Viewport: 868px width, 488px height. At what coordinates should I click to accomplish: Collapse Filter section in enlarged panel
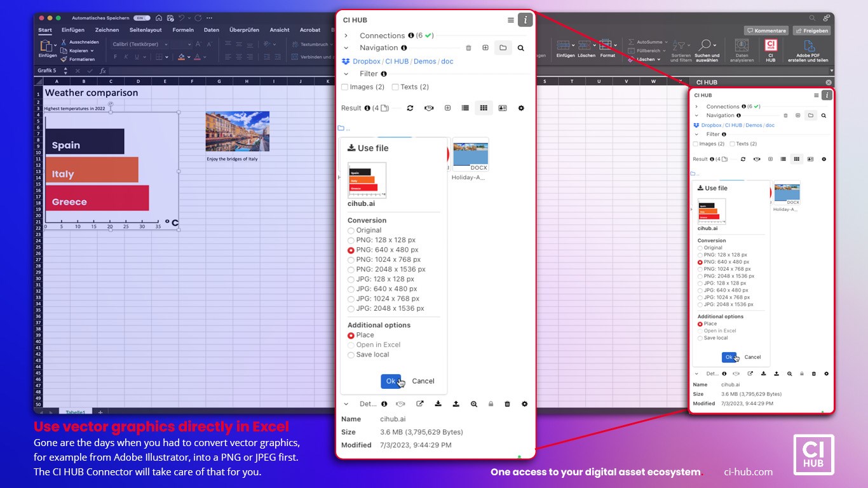346,74
